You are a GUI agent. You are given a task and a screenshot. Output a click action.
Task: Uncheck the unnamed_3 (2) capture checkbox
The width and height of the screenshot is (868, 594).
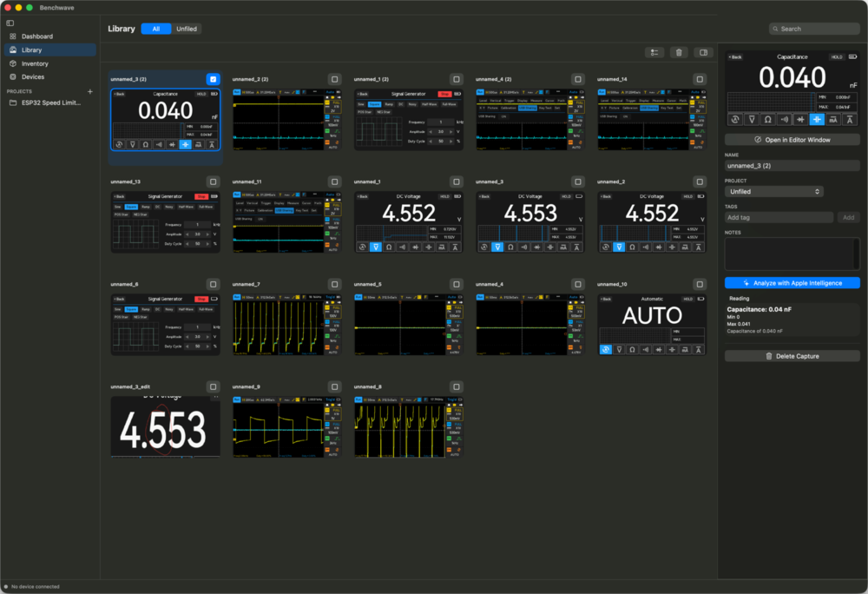(x=214, y=79)
